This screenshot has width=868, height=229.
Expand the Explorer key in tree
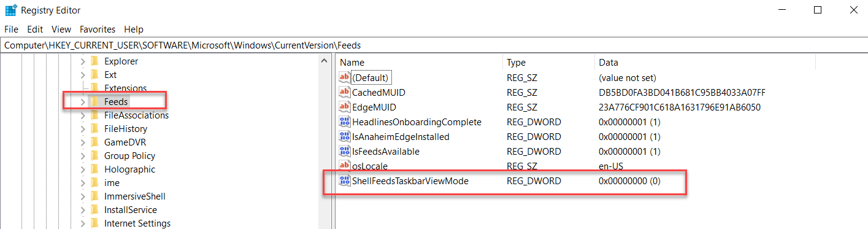tap(82, 61)
